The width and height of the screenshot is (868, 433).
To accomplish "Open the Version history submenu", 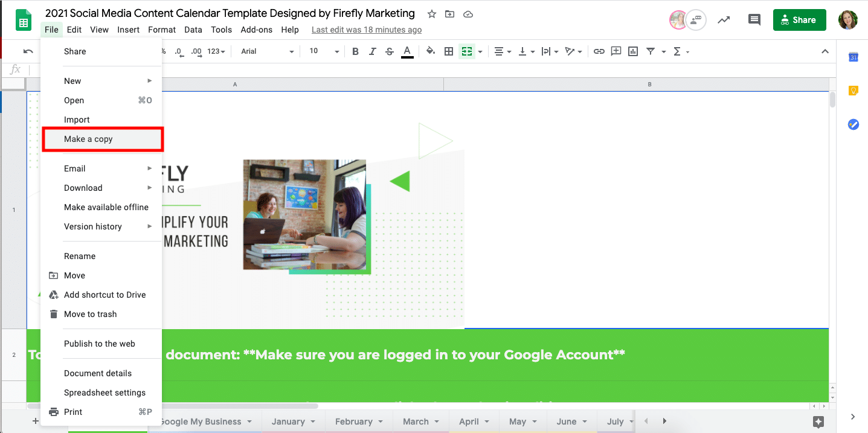I will 101,226.
